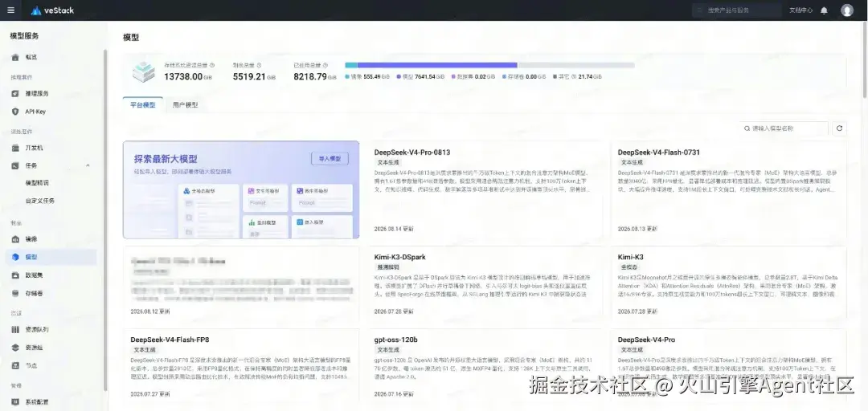Click the blurred model card dated 2026.08.12
The width and height of the screenshot is (868, 411).
[x=241, y=284]
